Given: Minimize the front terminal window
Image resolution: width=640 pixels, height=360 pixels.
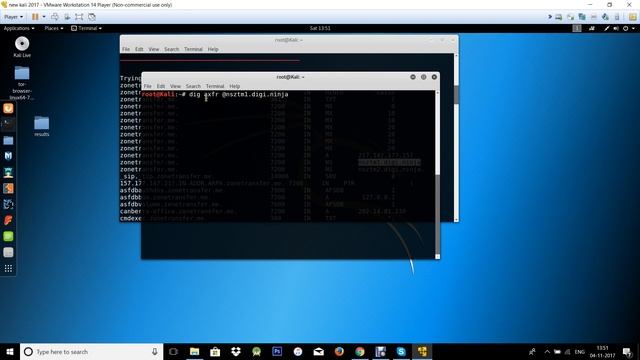Looking at the screenshot, I should pyautogui.click(x=413, y=77).
